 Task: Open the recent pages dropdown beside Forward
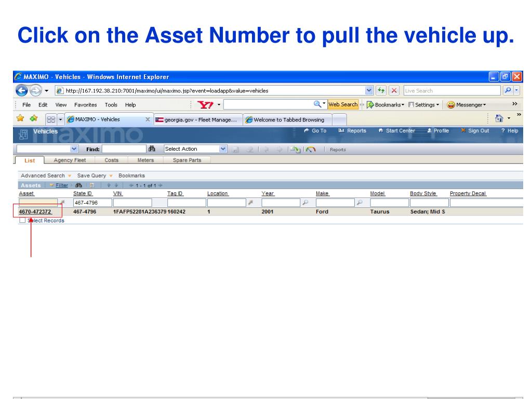(46, 90)
